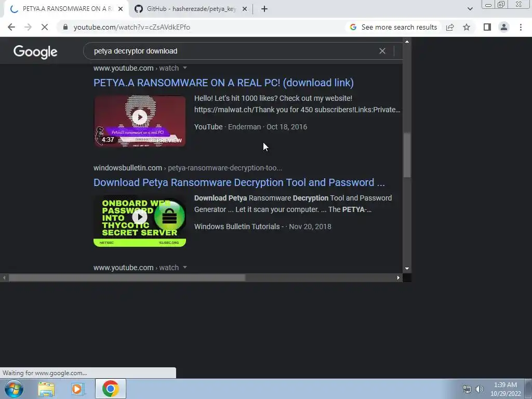Click the Google logo

pyautogui.click(x=35, y=52)
